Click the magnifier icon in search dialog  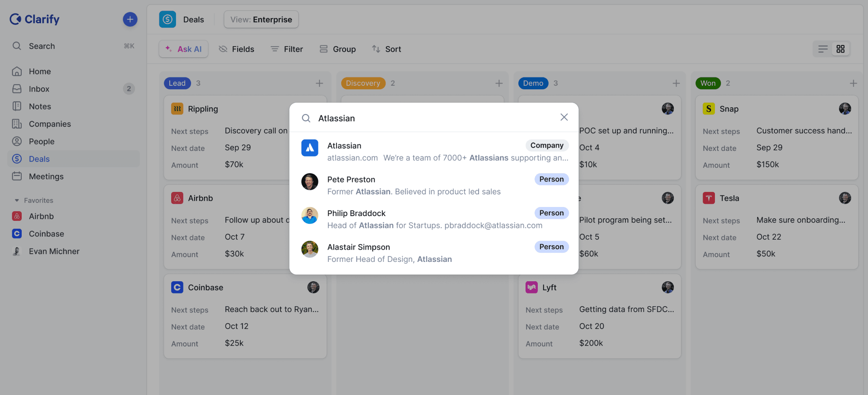click(306, 118)
